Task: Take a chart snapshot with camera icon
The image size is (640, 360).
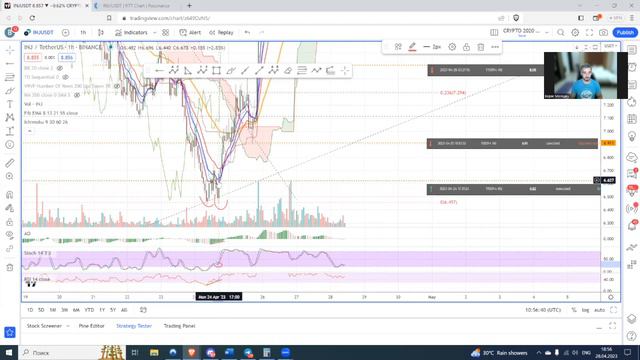Action: coord(603,32)
